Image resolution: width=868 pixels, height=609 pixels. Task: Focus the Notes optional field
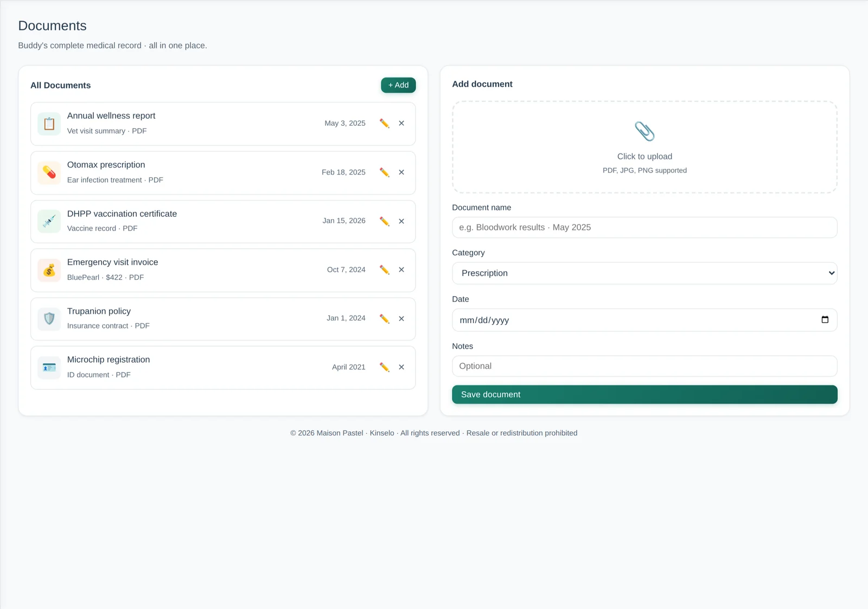644,366
